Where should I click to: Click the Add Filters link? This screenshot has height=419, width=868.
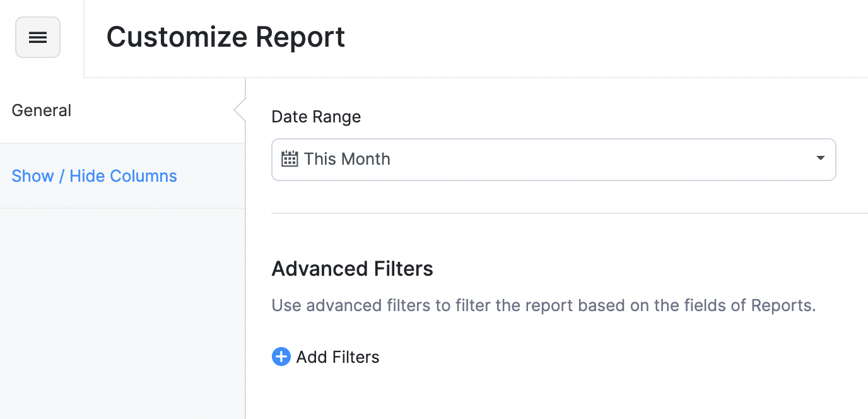337,357
